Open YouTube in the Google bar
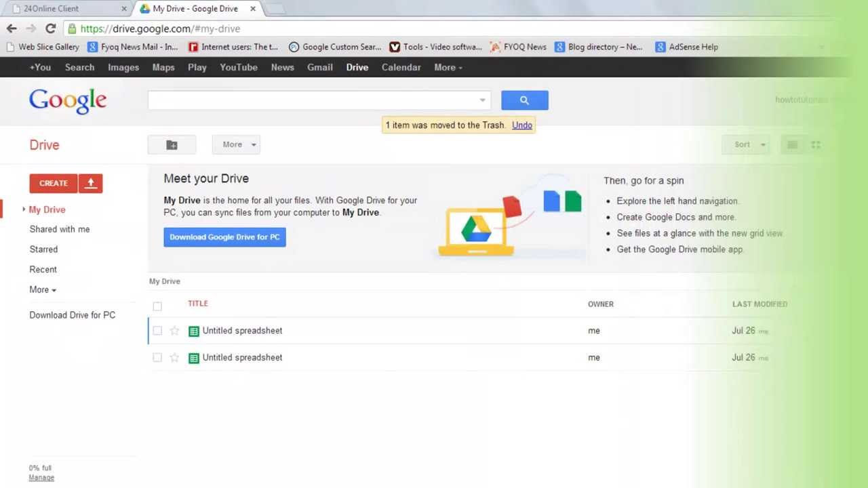868x488 pixels. 239,67
